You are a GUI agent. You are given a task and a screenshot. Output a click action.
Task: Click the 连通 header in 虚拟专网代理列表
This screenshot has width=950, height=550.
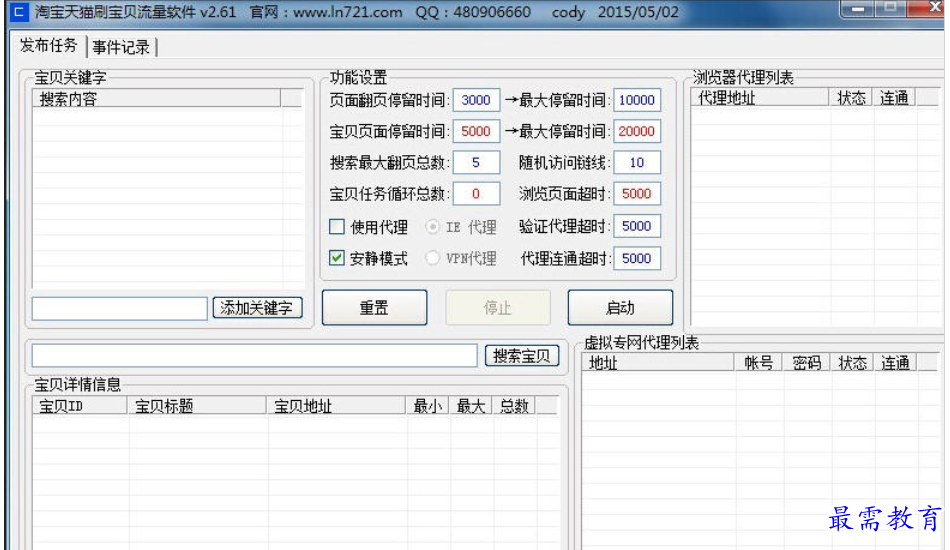tap(895, 363)
